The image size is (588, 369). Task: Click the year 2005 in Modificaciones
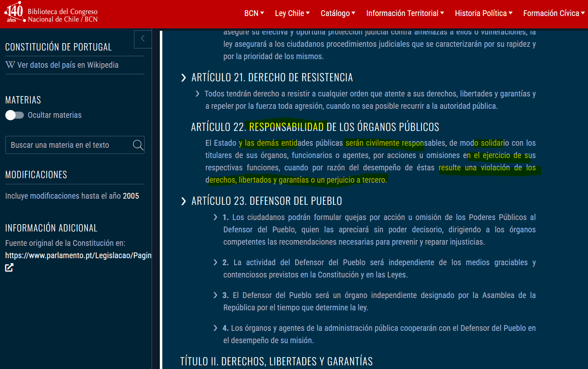[x=130, y=196]
